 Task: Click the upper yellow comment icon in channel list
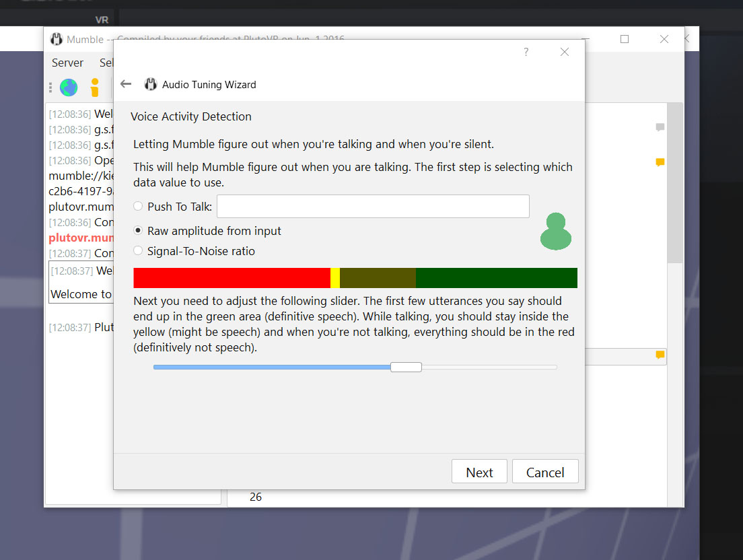coord(660,162)
